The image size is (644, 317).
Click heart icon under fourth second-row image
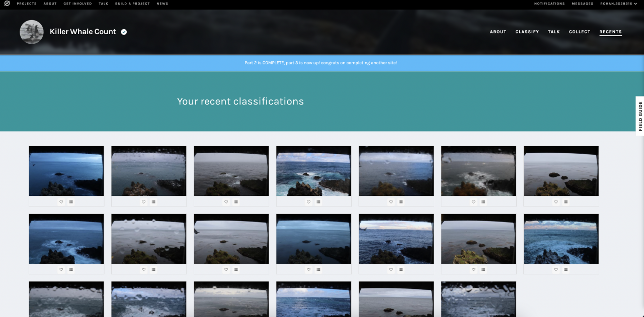(x=308, y=269)
